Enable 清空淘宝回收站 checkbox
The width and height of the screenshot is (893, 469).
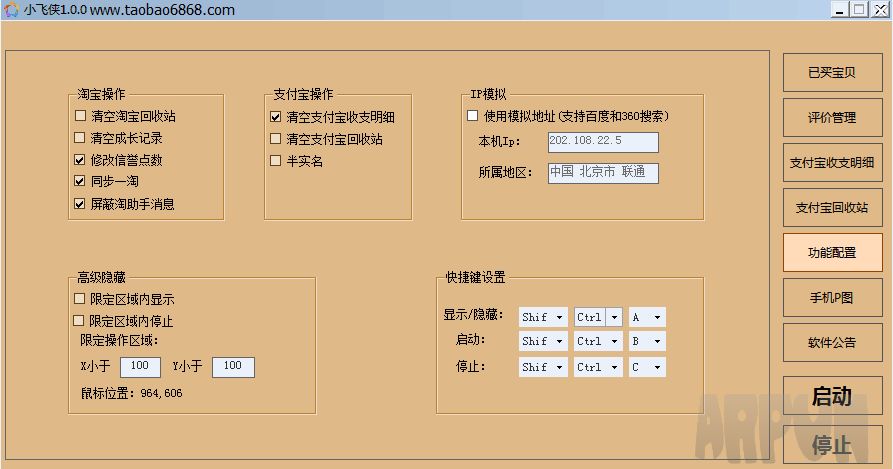[80, 116]
